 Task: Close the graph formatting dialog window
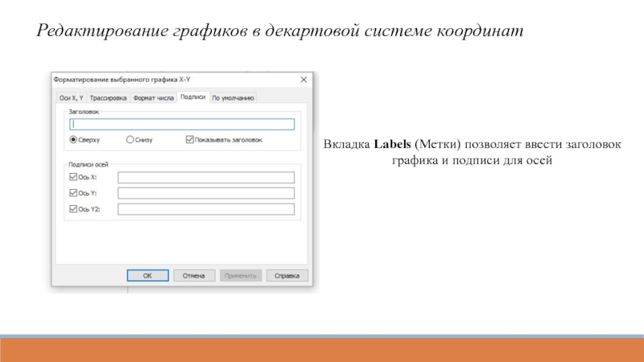[x=303, y=80]
